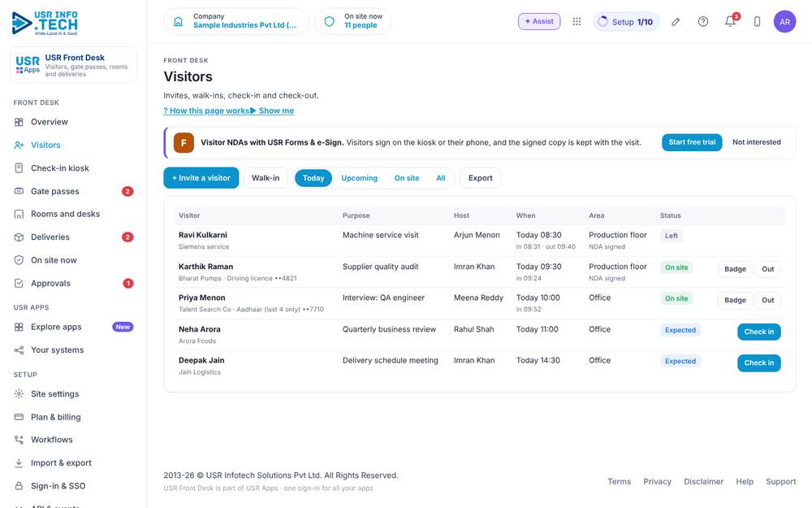Switch to the All filter tab
The width and height of the screenshot is (812, 508).
441,178
